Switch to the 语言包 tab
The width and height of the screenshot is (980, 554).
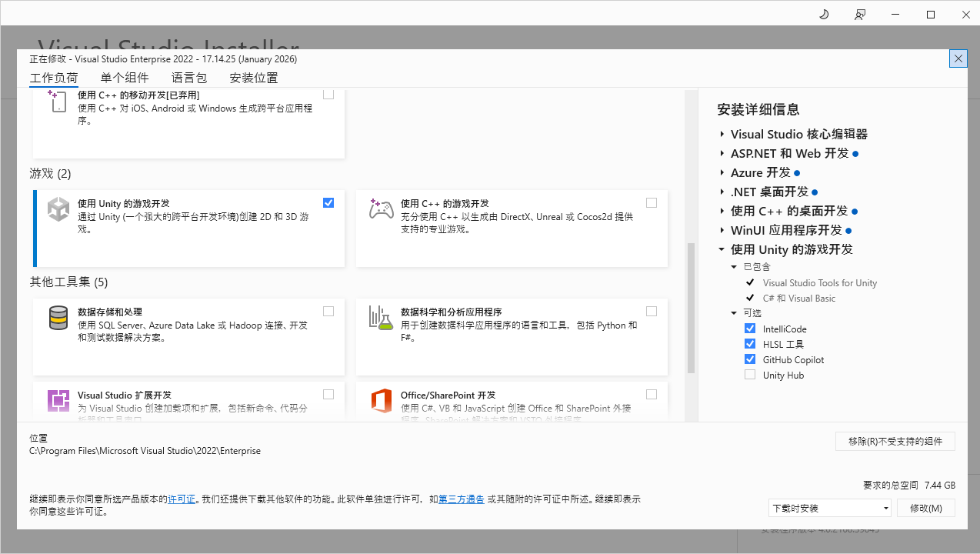tap(189, 78)
